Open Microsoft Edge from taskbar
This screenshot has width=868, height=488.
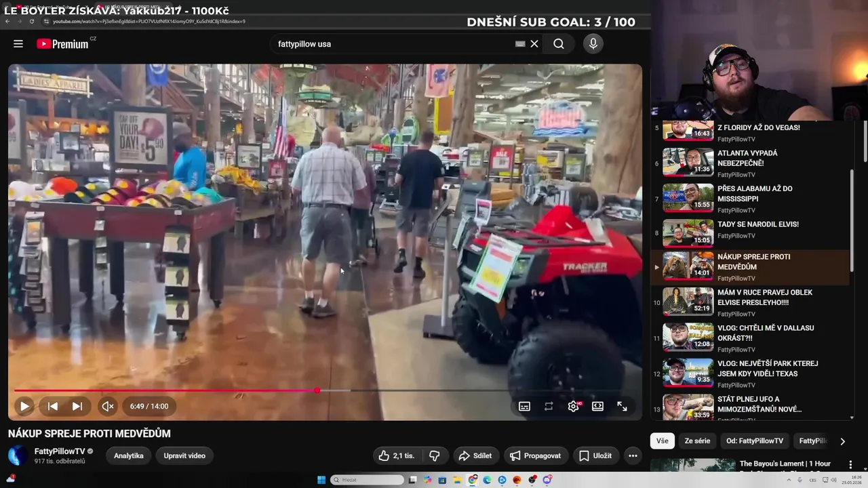point(487,480)
